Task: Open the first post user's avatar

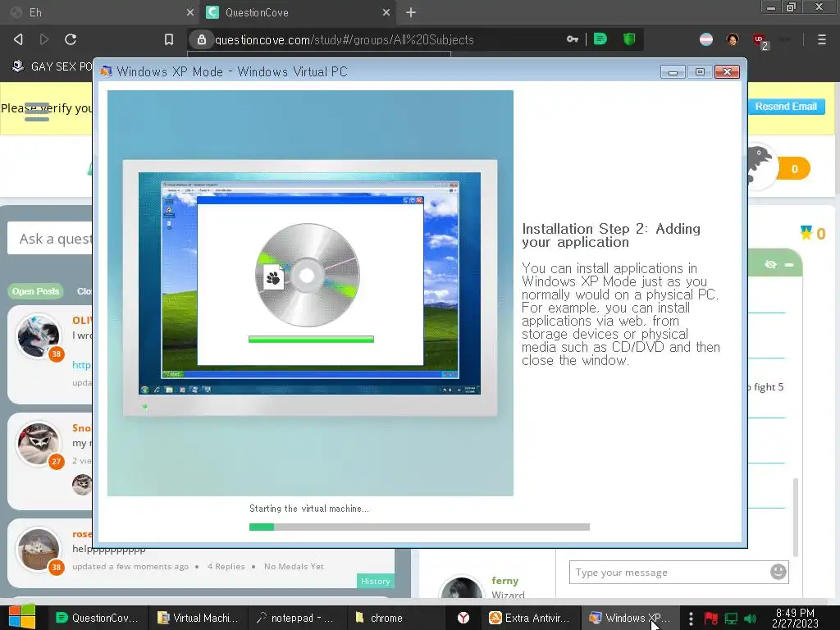Action: (39, 336)
